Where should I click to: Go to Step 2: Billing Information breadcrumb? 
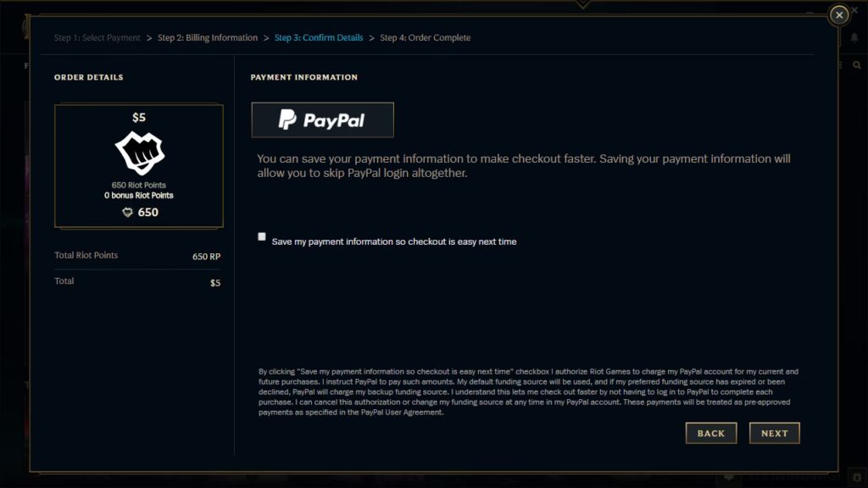tap(208, 37)
